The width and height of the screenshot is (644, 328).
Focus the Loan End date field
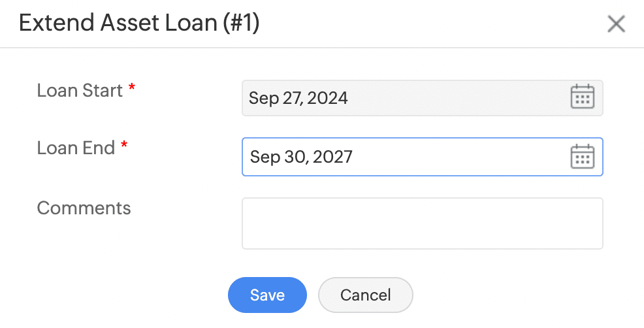click(405, 157)
